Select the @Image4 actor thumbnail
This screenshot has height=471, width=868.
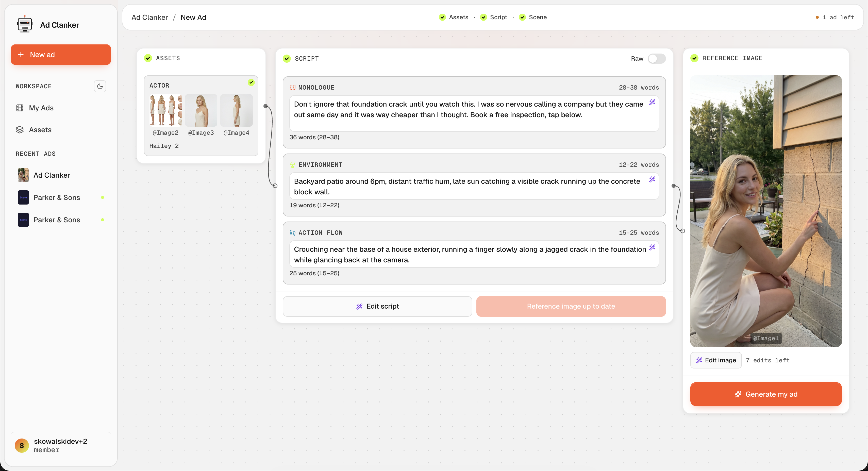click(x=236, y=110)
